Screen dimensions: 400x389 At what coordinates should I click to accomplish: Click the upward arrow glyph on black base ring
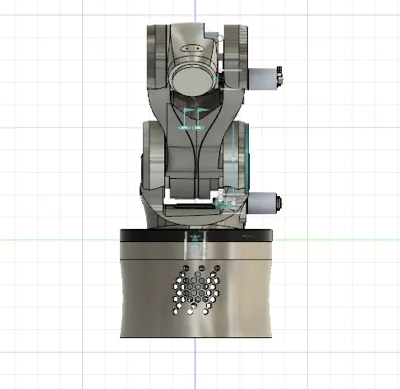click(x=196, y=237)
